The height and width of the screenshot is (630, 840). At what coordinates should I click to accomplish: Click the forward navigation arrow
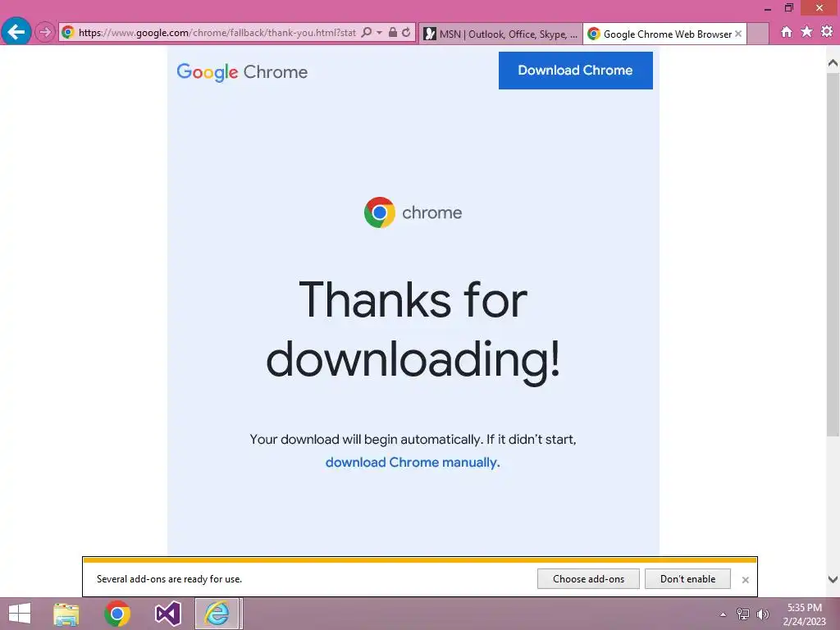(x=45, y=32)
